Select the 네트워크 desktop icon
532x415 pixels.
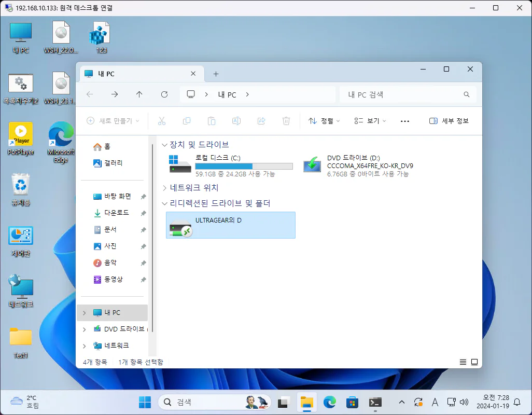click(x=21, y=292)
